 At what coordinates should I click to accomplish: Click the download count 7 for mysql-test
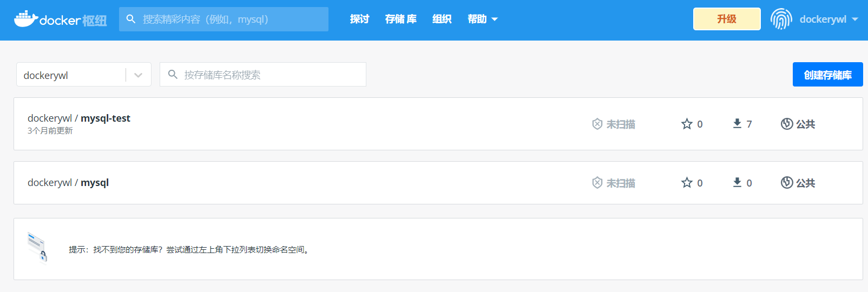[x=749, y=124]
